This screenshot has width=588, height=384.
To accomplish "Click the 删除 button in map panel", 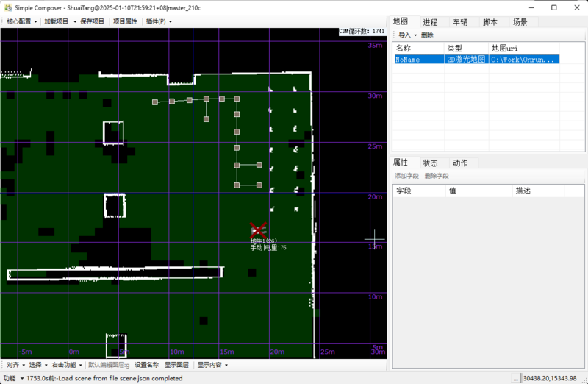I will (x=427, y=35).
